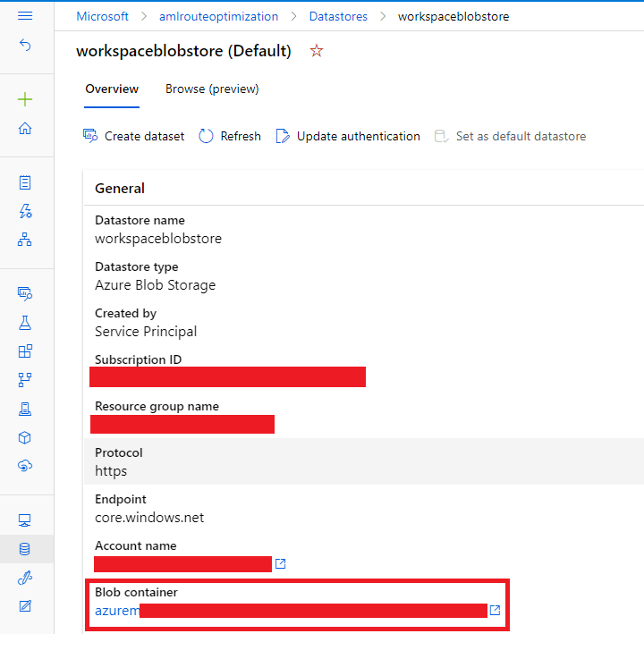Open blob container external link icon
Image resolution: width=644 pixels, height=659 pixels.
tap(495, 610)
